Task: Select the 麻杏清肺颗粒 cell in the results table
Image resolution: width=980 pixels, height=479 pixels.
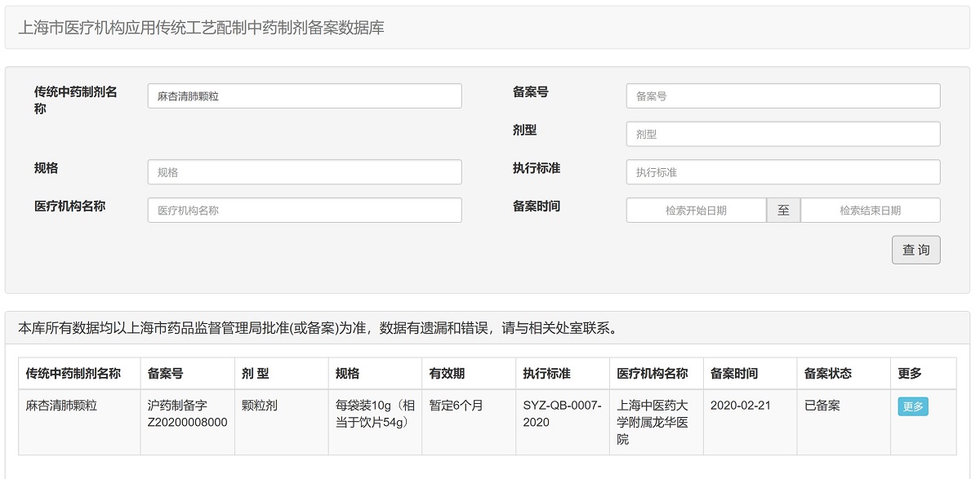Action: 61,406
